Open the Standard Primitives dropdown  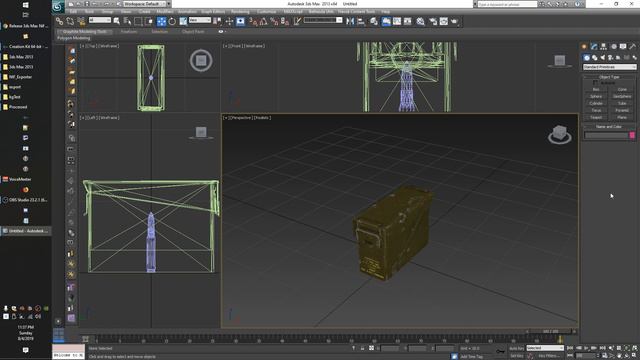tap(609, 67)
